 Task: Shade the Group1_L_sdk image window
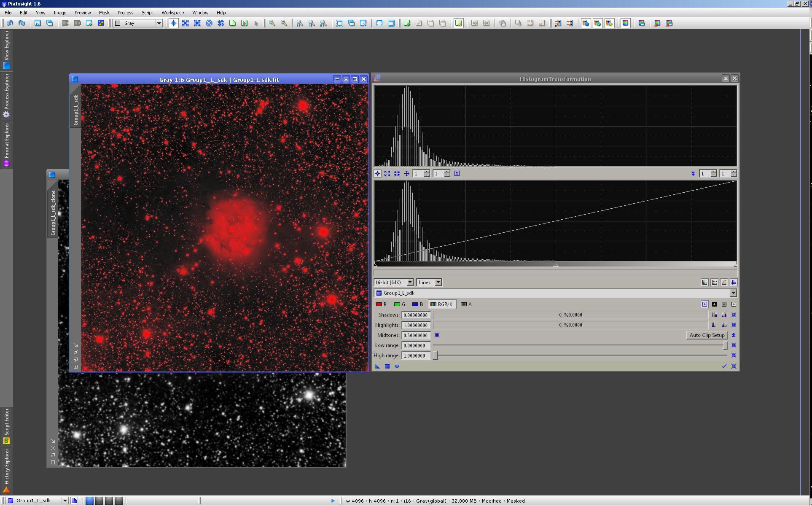click(346, 79)
